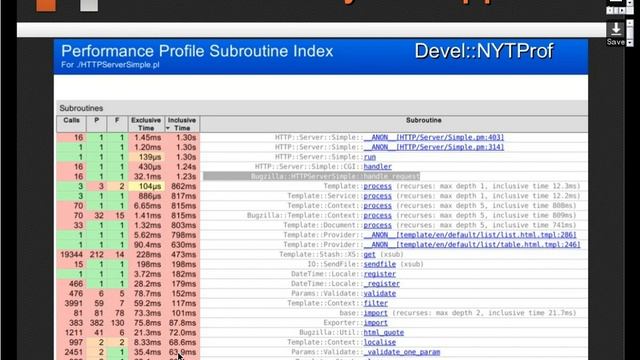Image resolution: width=640 pixels, height=360 pixels.
Task: Click the '32.1ms' exclusive time cell
Action: click(147, 176)
